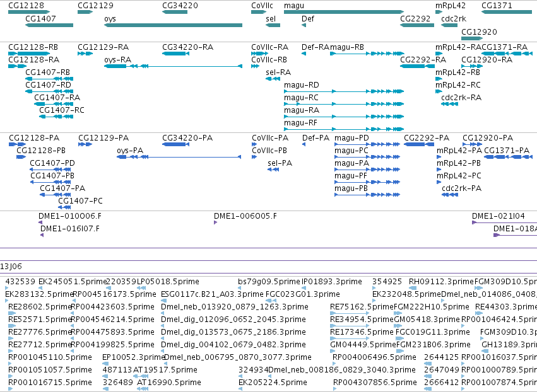Select EST RE75162.5prime
The height and width of the screenshot is (392, 537).
click(x=362, y=307)
